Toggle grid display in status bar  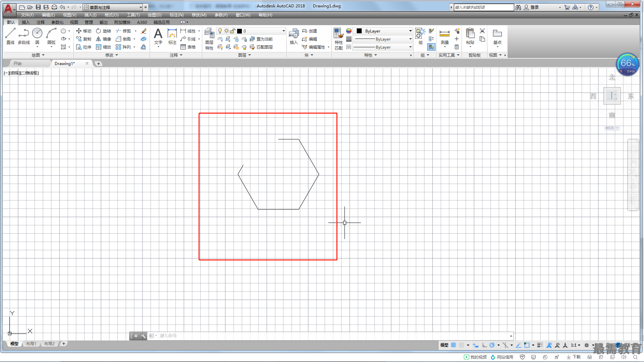pos(453,345)
